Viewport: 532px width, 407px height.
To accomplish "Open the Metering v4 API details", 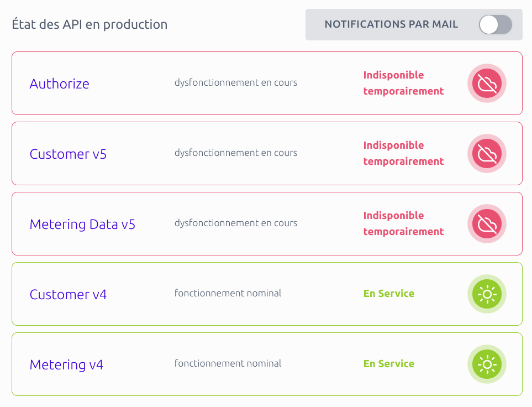I will pyautogui.click(x=66, y=364).
